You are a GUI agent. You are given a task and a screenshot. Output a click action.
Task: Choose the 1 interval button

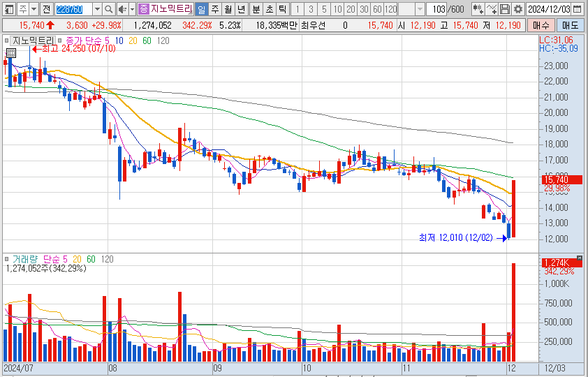[297, 8]
